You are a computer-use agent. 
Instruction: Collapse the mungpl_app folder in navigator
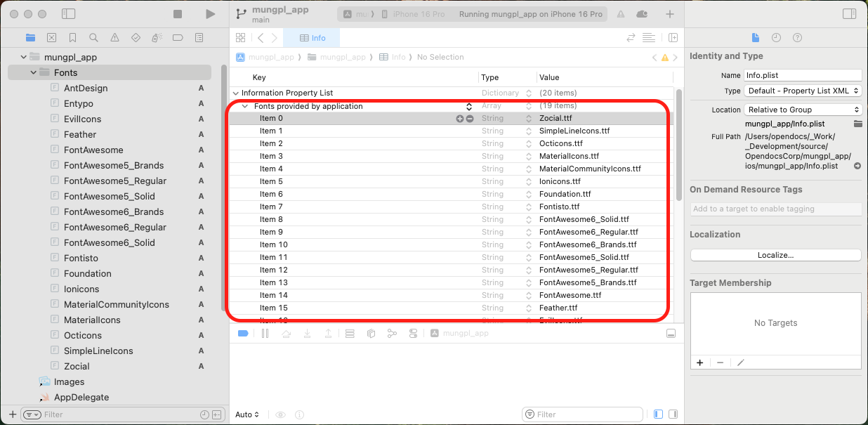[x=23, y=58]
